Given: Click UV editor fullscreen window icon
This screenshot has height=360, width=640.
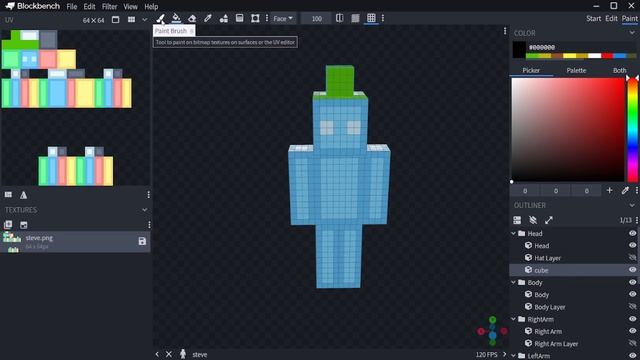Looking at the screenshot, I should [x=116, y=20].
